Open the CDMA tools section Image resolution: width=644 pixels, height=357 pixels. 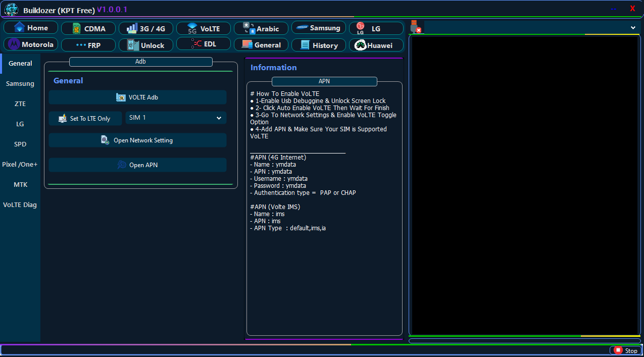coord(88,29)
